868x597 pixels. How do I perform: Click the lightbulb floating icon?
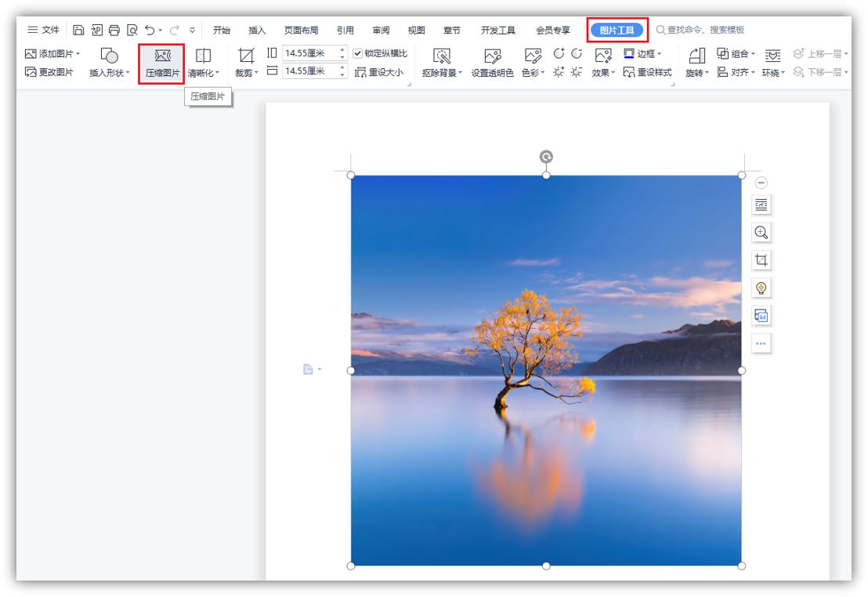761,288
